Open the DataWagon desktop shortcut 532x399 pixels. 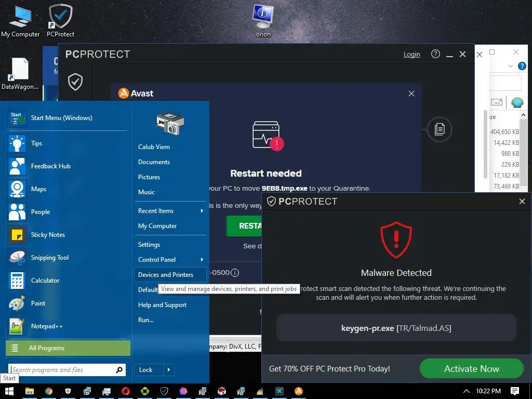[x=20, y=73]
